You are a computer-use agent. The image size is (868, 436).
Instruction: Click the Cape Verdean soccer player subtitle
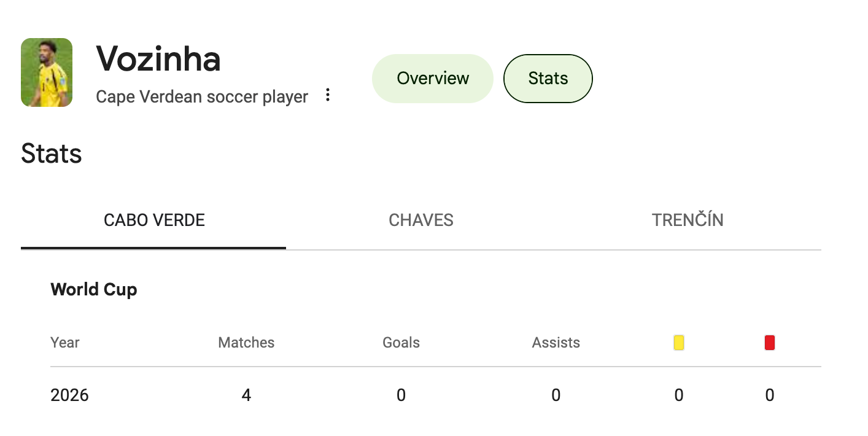tap(202, 97)
